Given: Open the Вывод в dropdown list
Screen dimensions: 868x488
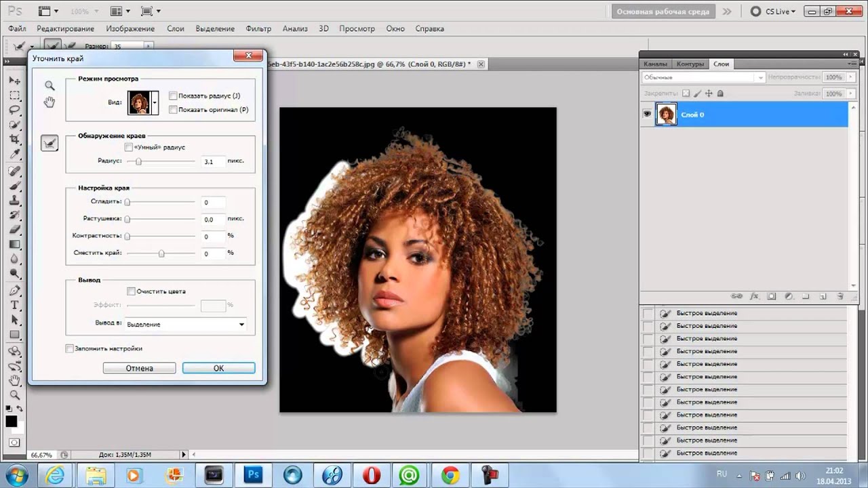Looking at the screenshot, I should tap(186, 325).
